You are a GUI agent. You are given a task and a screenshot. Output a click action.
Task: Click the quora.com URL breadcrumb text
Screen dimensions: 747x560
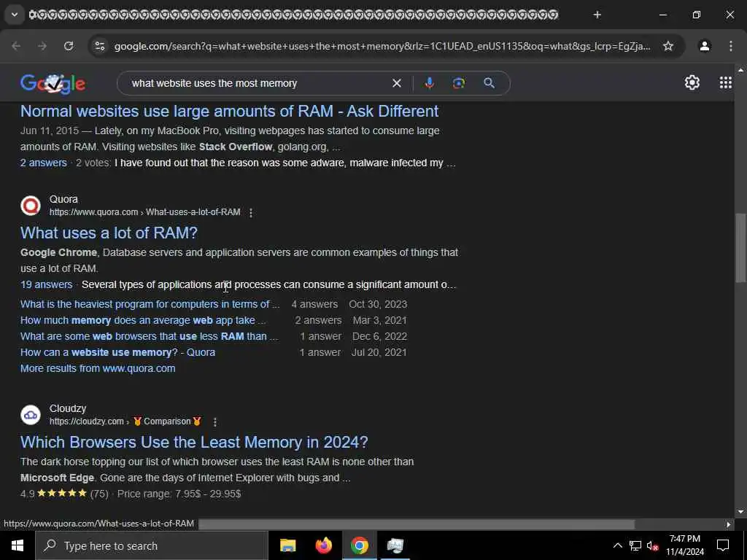pos(145,212)
